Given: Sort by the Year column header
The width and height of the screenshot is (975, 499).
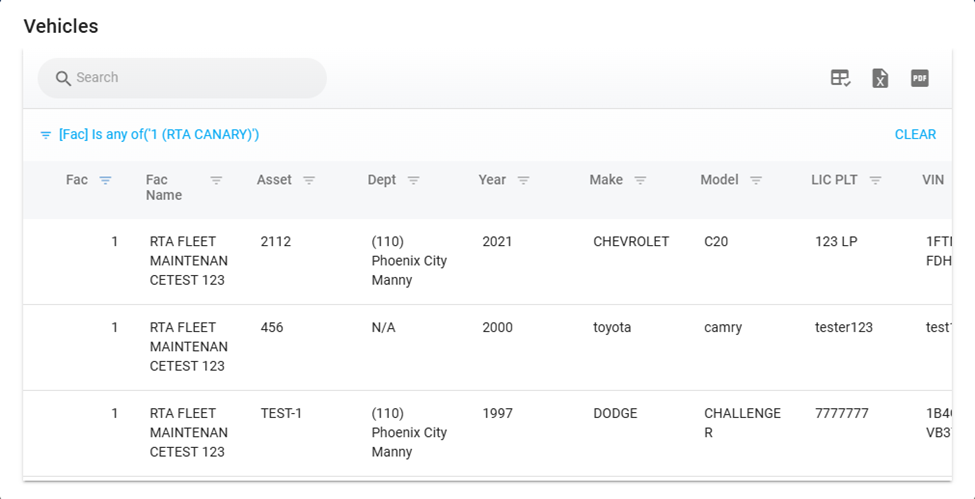Looking at the screenshot, I should coord(492,180).
